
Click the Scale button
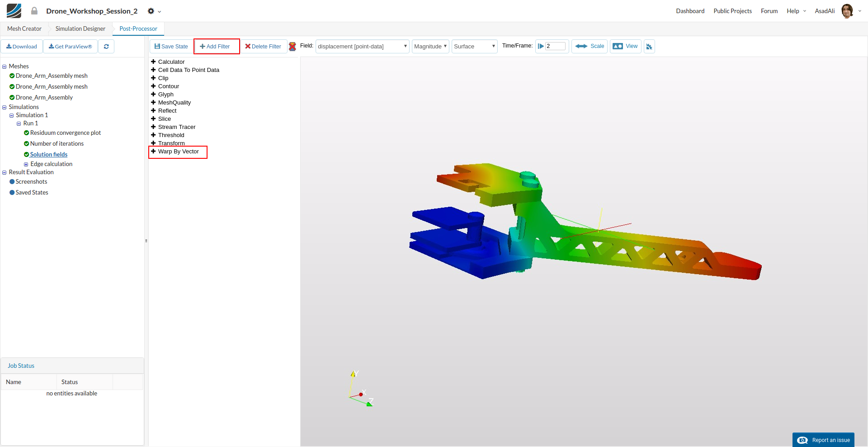(x=590, y=46)
